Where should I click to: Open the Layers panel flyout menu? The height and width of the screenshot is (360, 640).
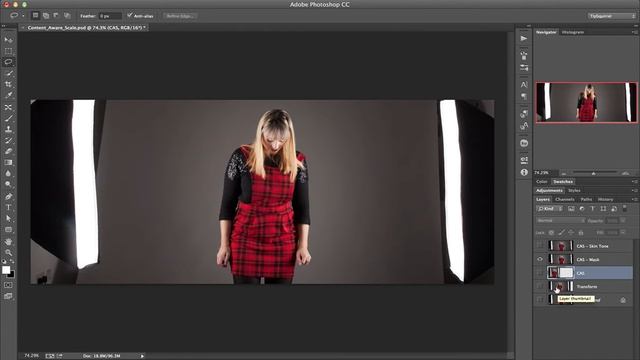(x=634, y=199)
